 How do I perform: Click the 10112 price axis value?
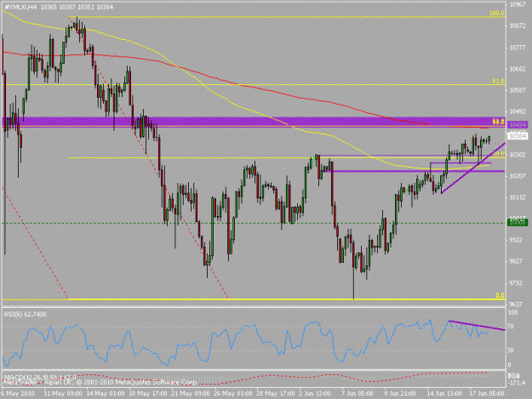pos(518,197)
